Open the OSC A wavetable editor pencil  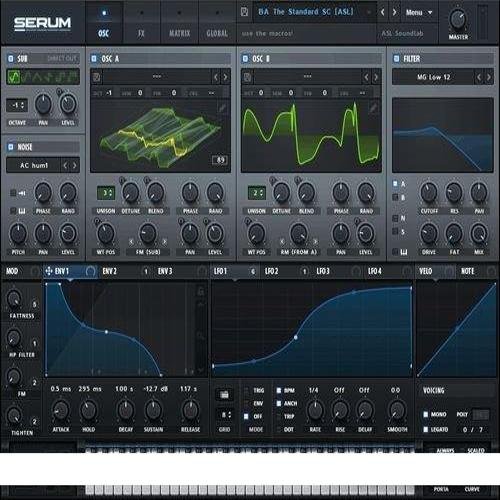(222, 108)
